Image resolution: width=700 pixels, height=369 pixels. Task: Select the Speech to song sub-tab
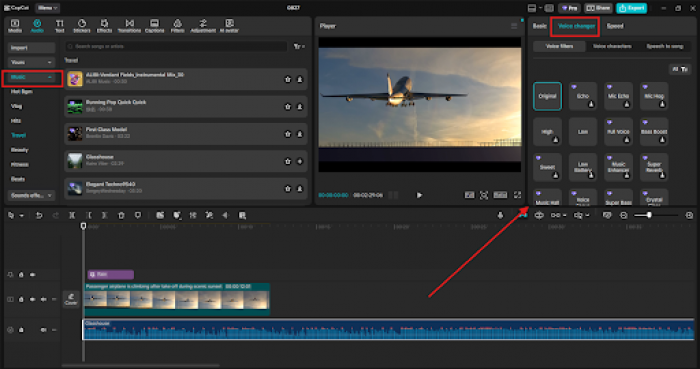click(665, 46)
